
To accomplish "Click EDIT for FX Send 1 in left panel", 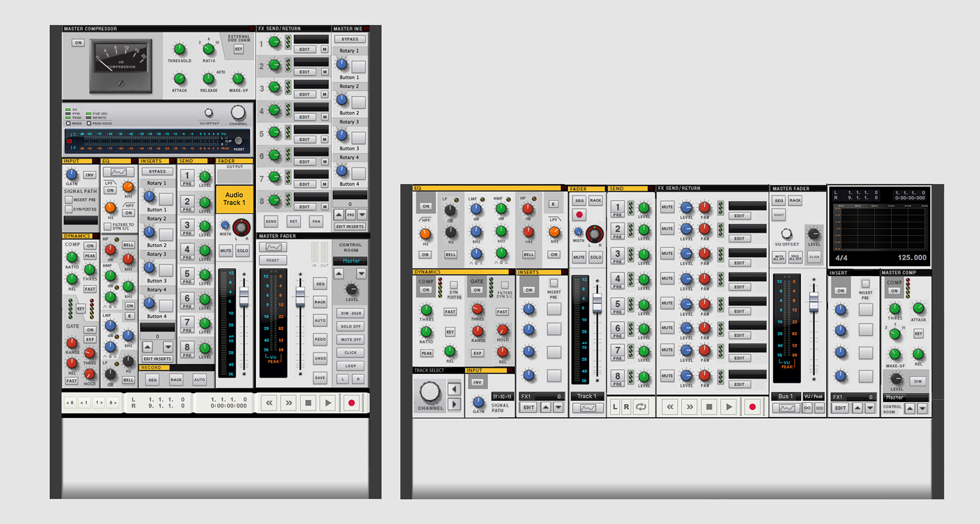I will click(x=304, y=49).
